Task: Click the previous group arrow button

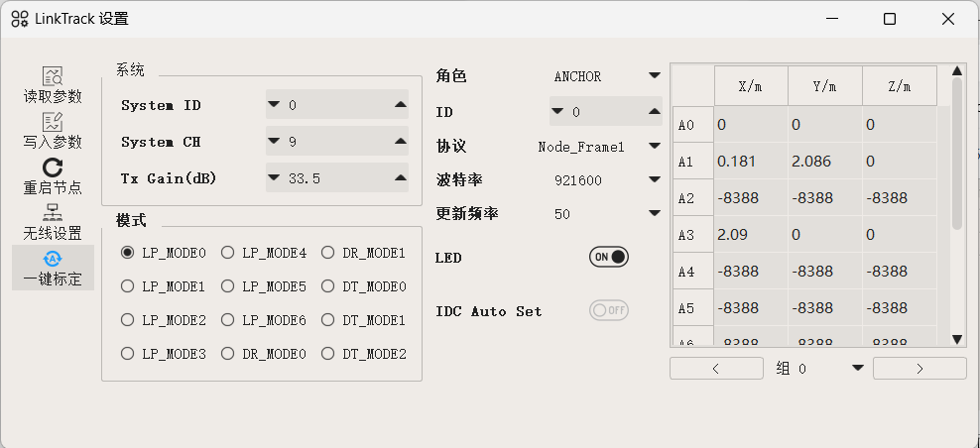Action: [716, 368]
